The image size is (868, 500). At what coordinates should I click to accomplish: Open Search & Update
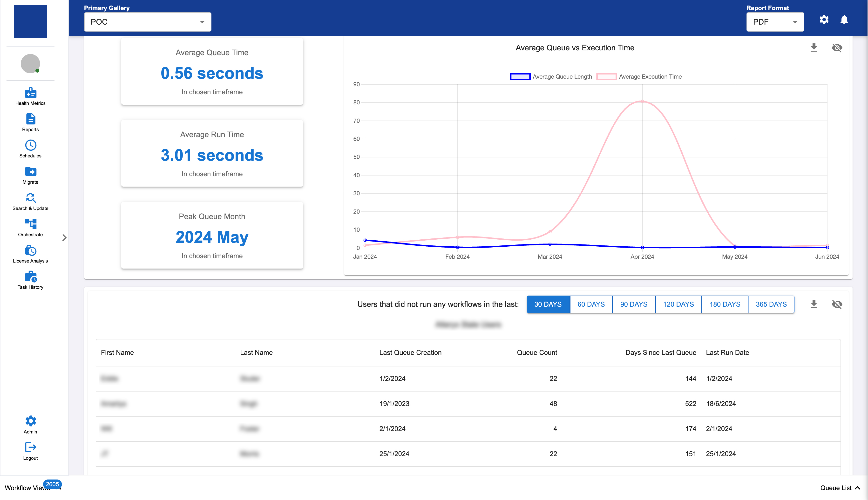tap(30, 198)
